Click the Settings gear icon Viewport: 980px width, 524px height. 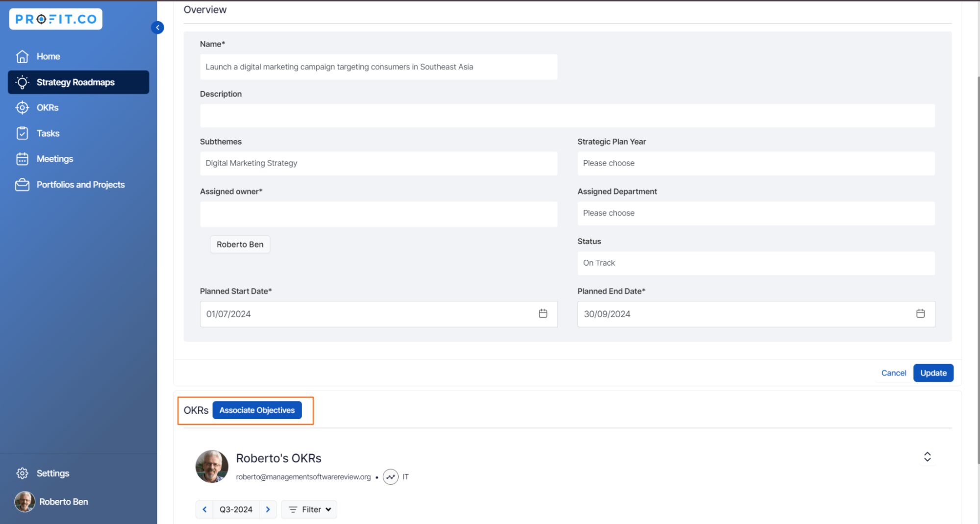point(23,473)
